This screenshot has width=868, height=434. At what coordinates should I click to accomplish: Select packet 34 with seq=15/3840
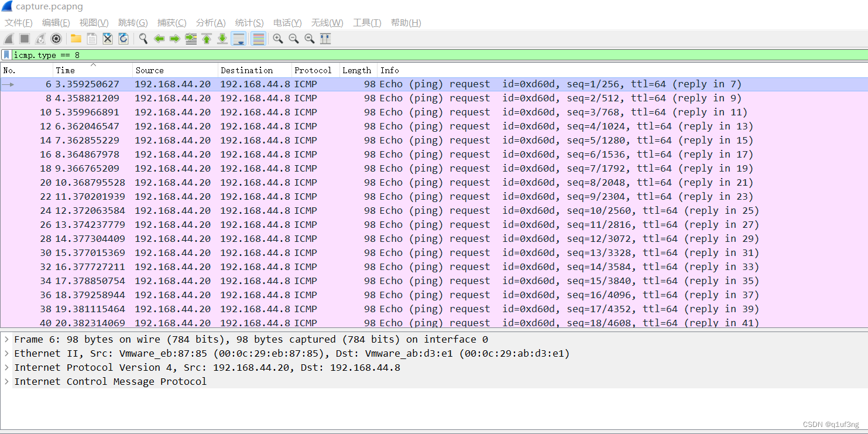(x=434, y=281)
